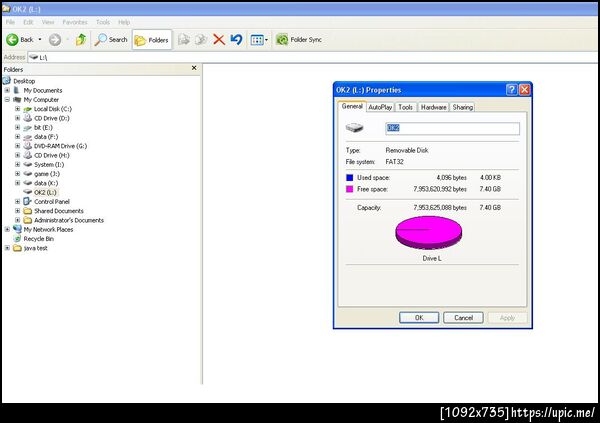
Task: Collapse the My Computer tree node
Action: (x=7, y=100)
